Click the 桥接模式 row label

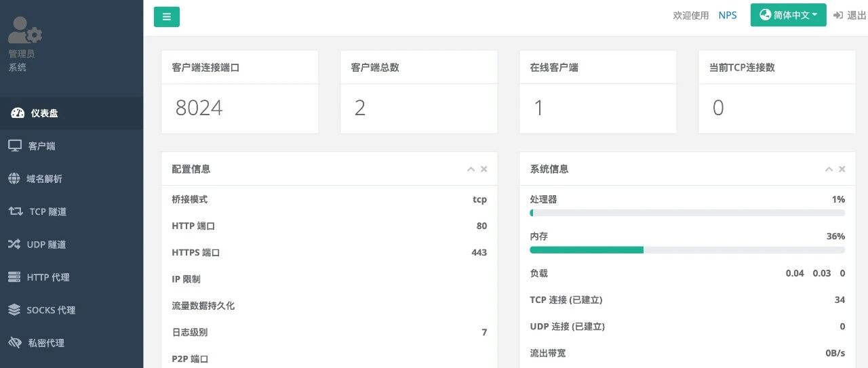190,199
